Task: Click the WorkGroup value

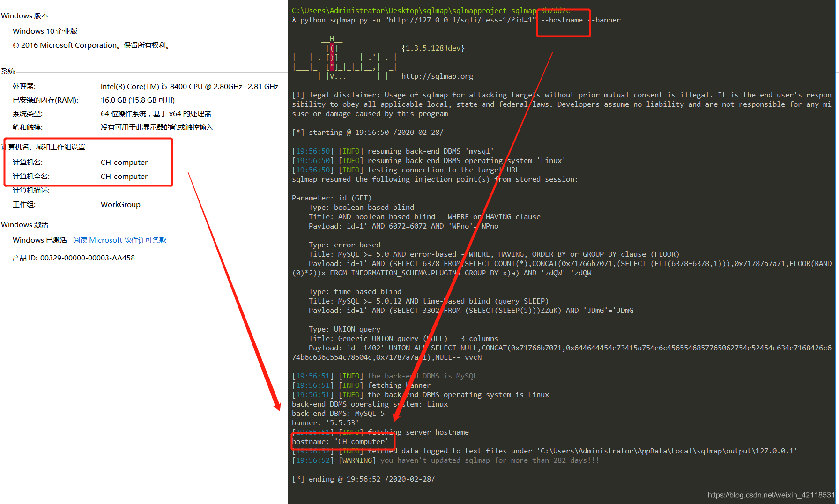Action: (120, 204)
